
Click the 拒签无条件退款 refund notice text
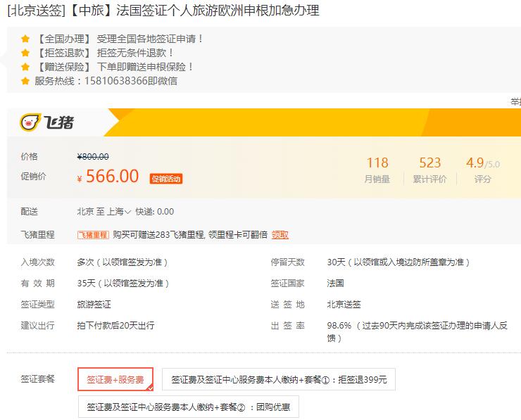135,53
